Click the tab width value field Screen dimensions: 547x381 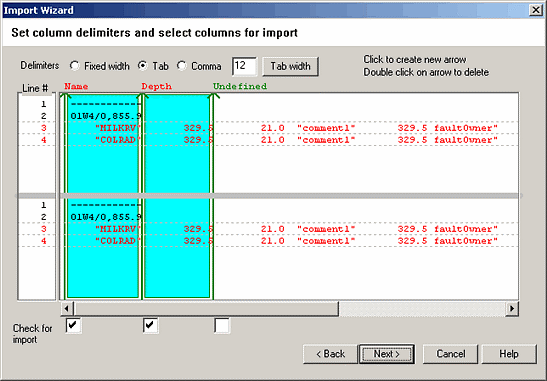point(244,66)
